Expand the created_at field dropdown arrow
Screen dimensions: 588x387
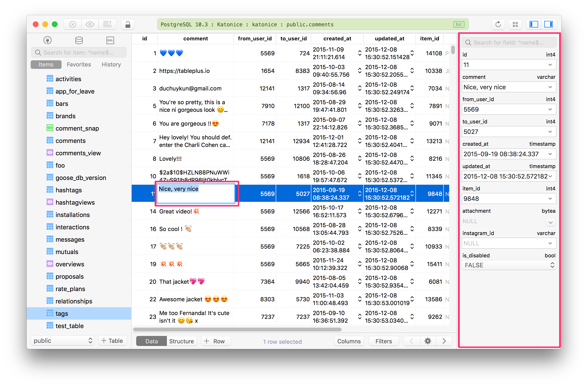tap(550, 154)
